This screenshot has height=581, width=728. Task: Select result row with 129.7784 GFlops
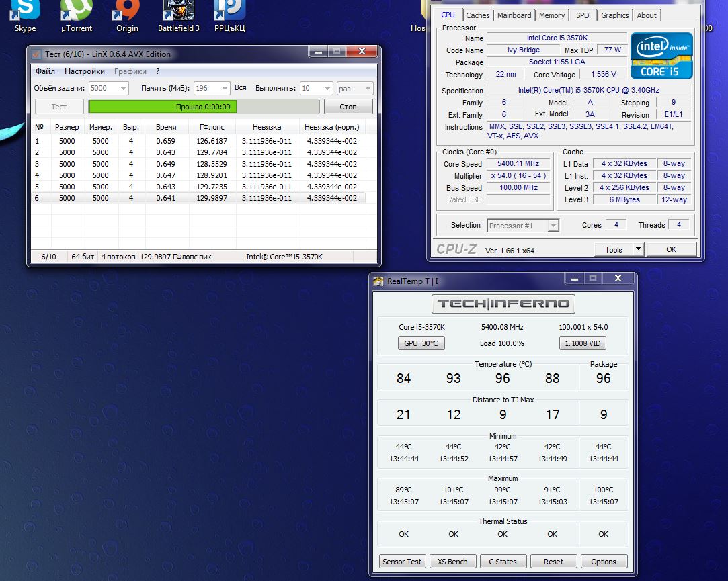coord(199,152)
